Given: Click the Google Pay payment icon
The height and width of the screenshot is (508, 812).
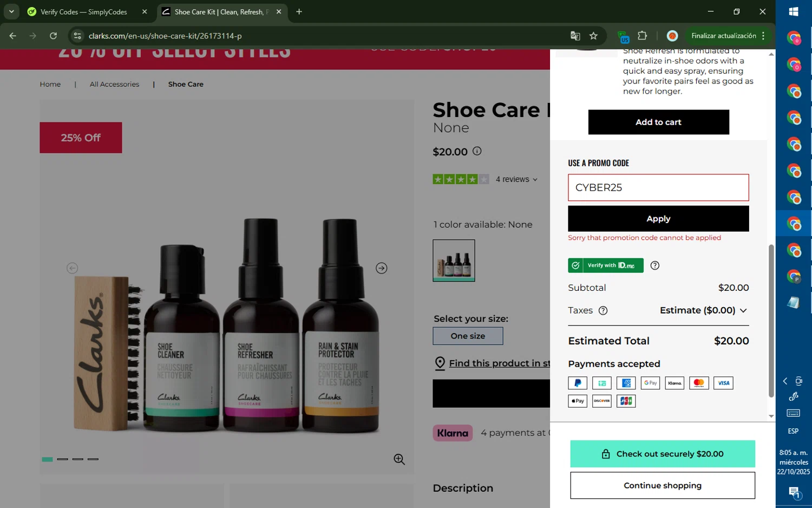Looking at the screenshot, I should 650,383.
